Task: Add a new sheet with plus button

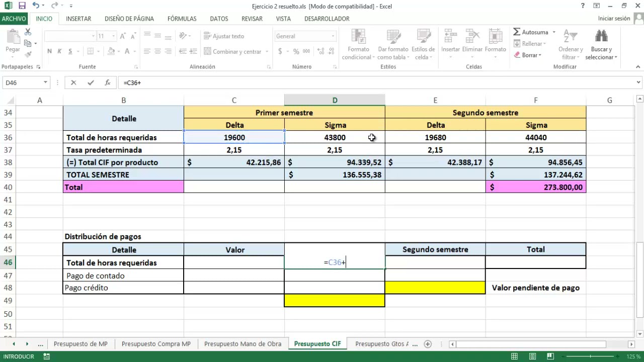Action: (428, 344)
